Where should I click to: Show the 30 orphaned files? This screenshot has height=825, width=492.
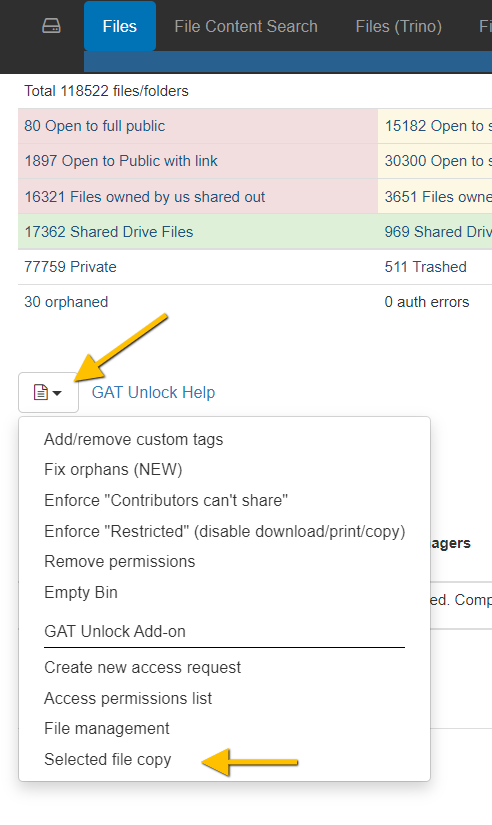point(66,302)
